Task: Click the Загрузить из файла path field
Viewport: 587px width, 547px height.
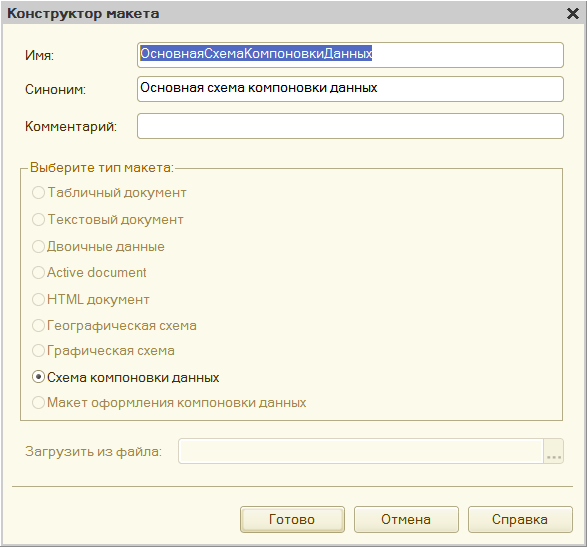Action: pyautogui.click(x=361, y=451)
